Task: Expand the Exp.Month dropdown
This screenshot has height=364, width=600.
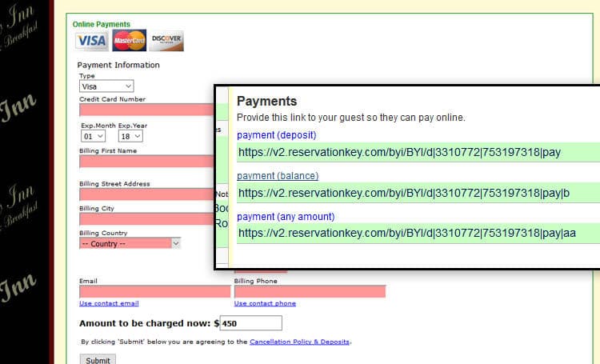Action: coord(92,137)
